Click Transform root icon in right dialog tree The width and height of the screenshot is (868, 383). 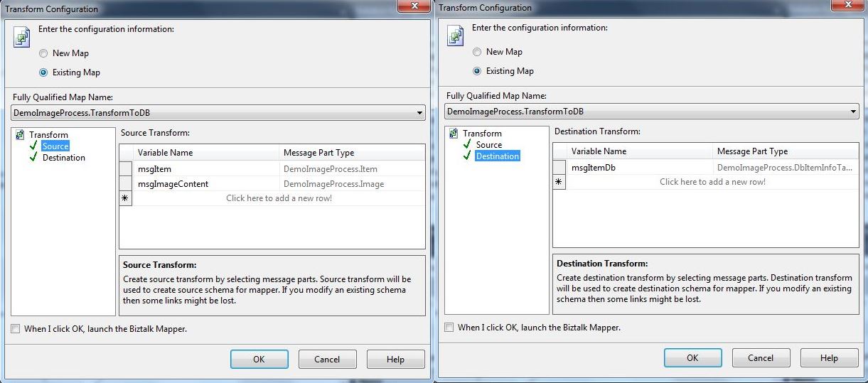click(x=454, y=133)
